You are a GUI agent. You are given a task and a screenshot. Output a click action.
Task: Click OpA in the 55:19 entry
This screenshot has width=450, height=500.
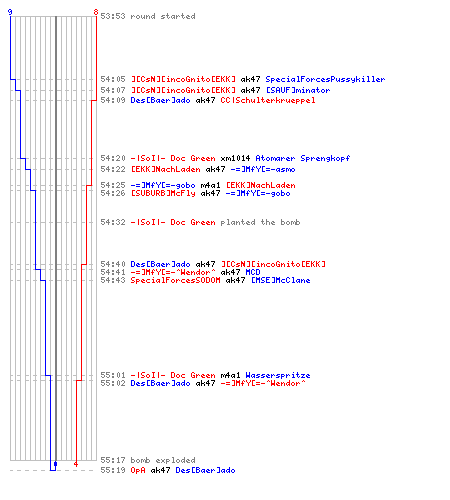[x=138, y=470]
